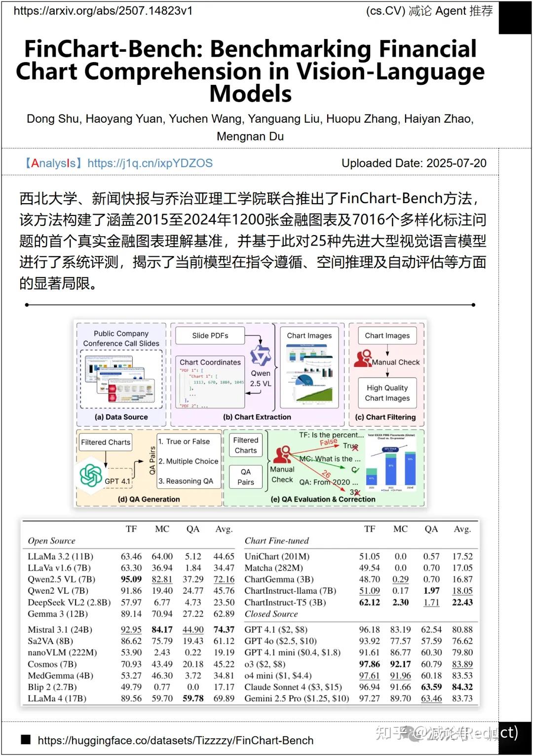Select the (d) QA Generation panel label
The image size is (533, 756).
(149, 499)
